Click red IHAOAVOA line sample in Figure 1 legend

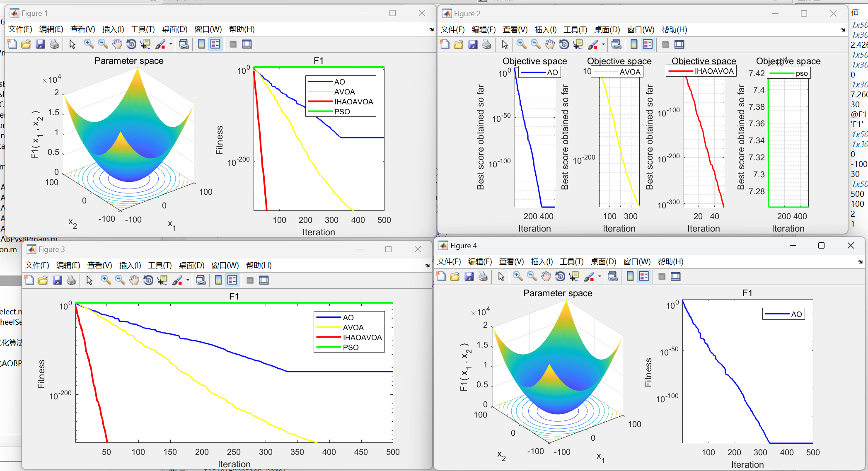320,101
